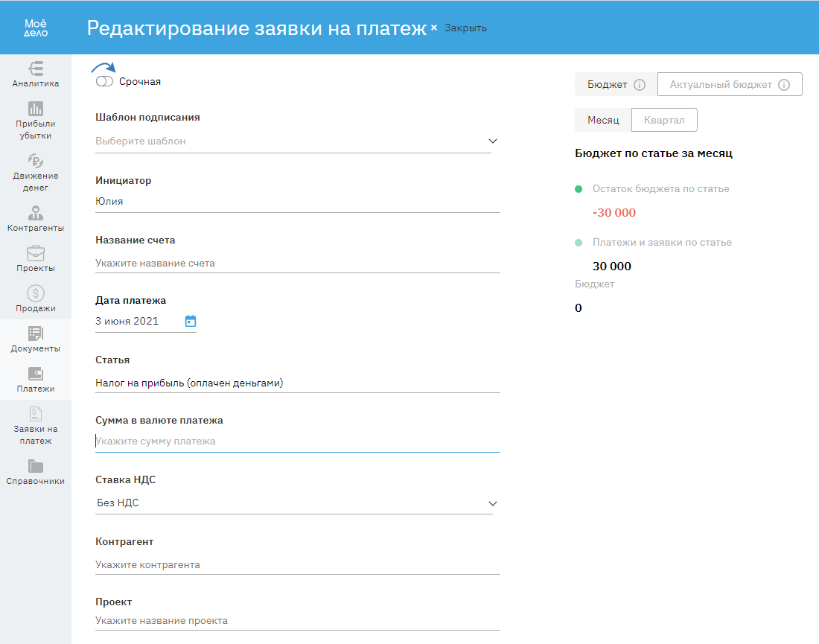This screenshot has height=644, width=819.
Task: Click the Сумма в валюте платежа field
Action: tap(297, 441)
